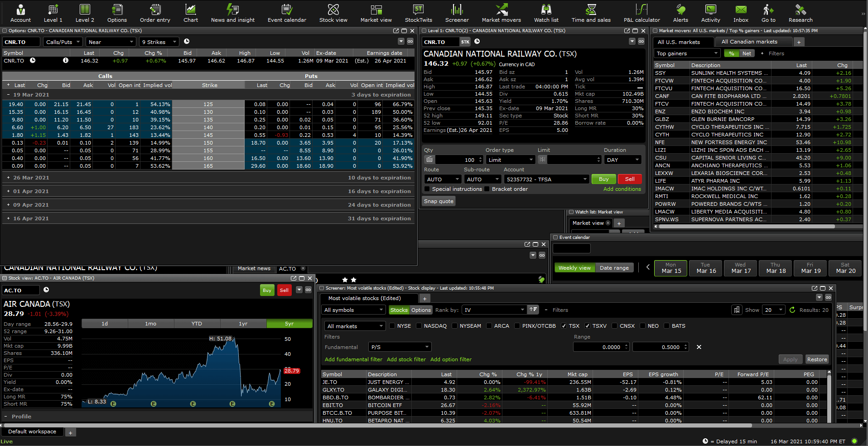
Task: Open the order Duration dropdown showing DAY
Action: [622, 160]
